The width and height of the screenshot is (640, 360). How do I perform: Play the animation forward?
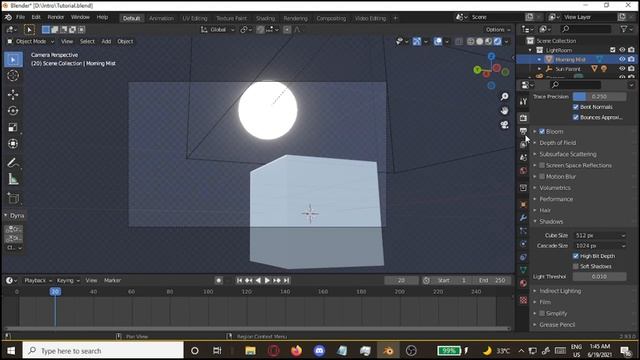pyautogui.click(x=267, y=280)
